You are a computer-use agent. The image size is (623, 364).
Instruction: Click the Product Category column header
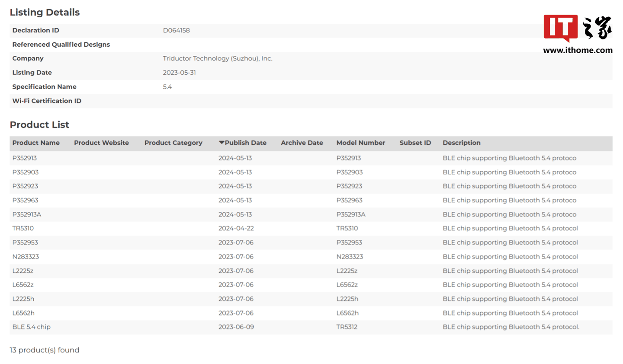(x=173, y=143)
